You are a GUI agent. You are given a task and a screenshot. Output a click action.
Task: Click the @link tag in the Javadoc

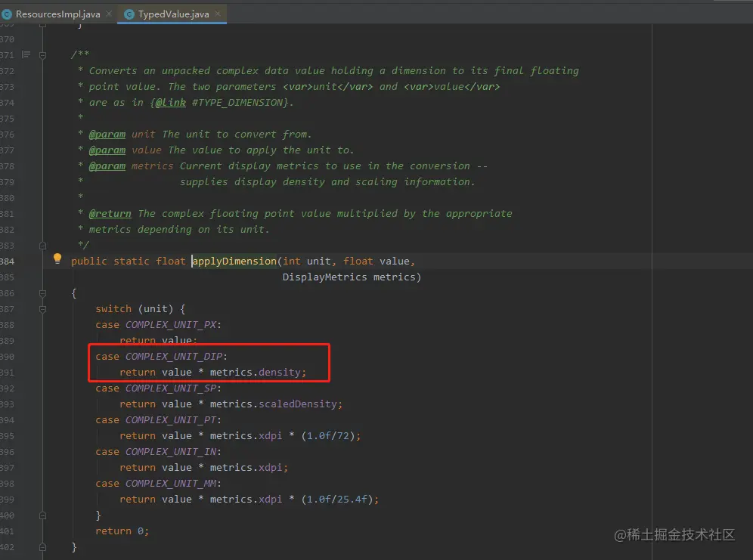[170, 102]
